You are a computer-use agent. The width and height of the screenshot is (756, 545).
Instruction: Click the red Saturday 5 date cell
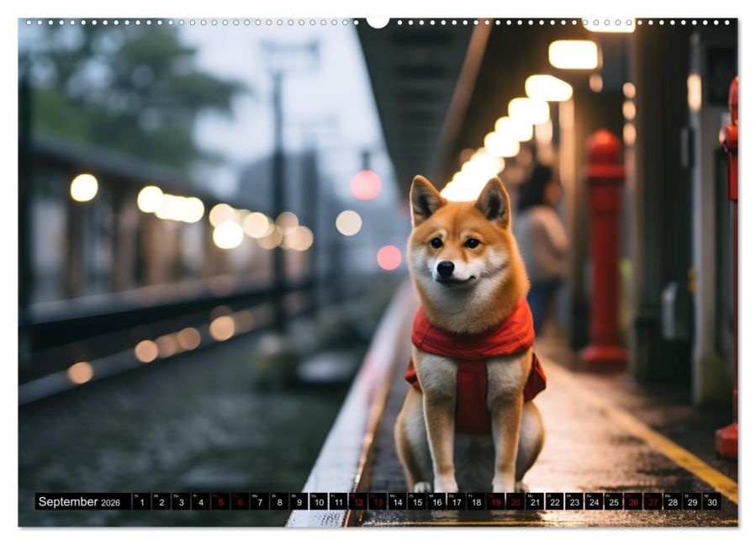pos(219,502)
